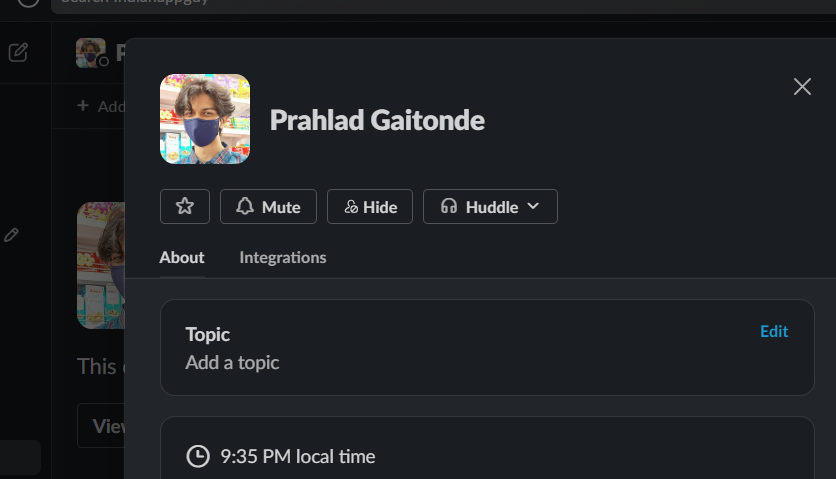Click the large avatar behind the dialog

click(100, 265)
